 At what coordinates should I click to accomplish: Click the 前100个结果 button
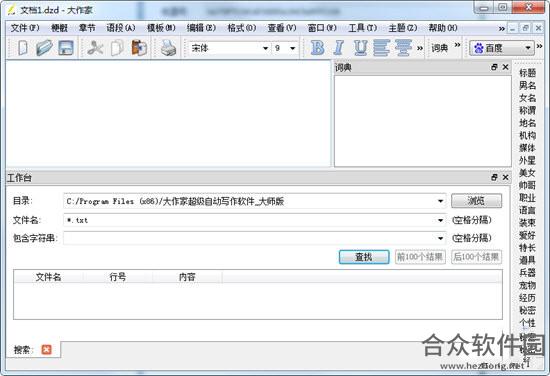click(420, 257)
